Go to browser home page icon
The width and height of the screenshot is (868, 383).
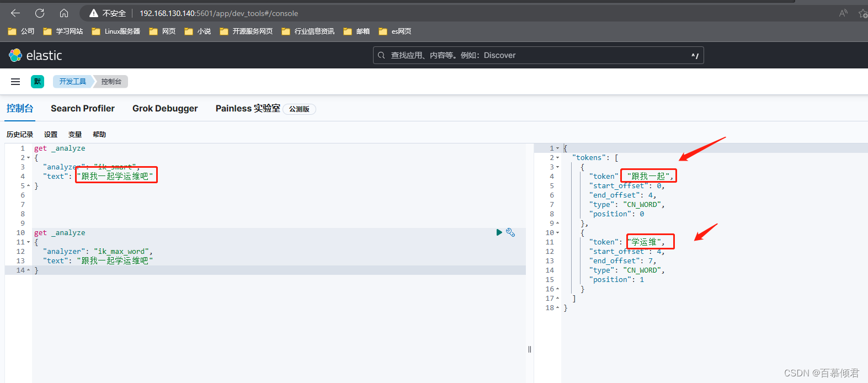tap(64, 13)
